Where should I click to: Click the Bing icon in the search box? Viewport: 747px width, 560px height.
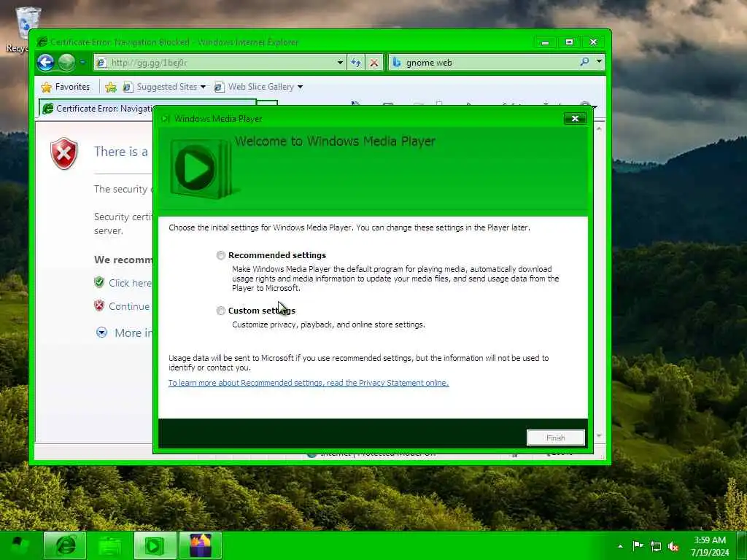397,63
